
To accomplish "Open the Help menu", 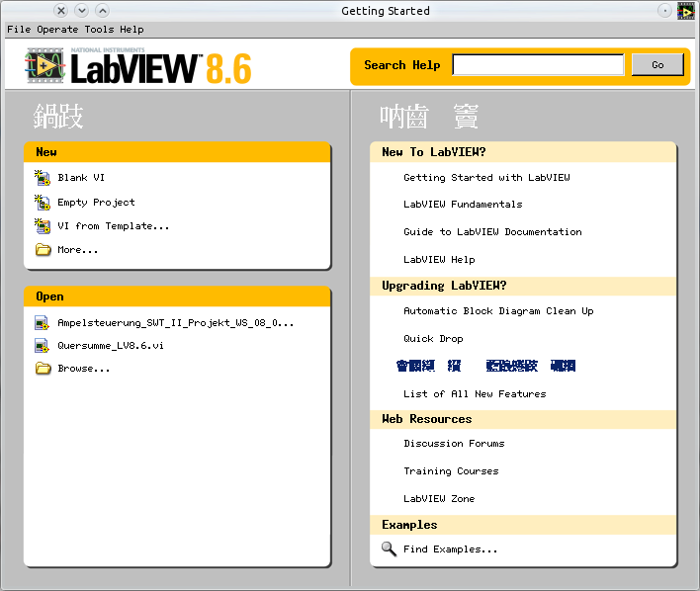I will point(131,30).
